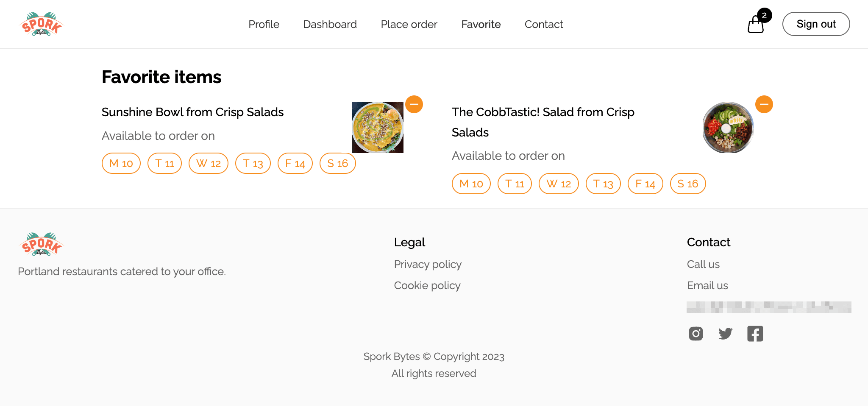This screenshot has height=407, width=868.
Task: Click the Sign out button
Action: coord(815,24)
